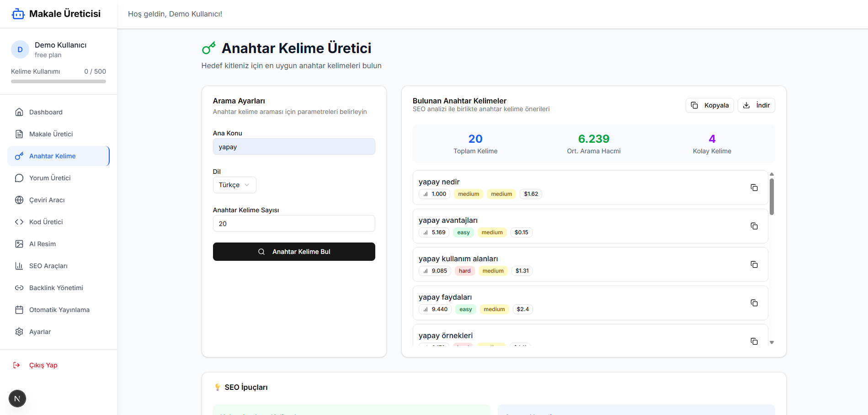Click the 'easy' badge in yapay avantajları row
This screenshot has width=868, height=415.
(463, 232)
